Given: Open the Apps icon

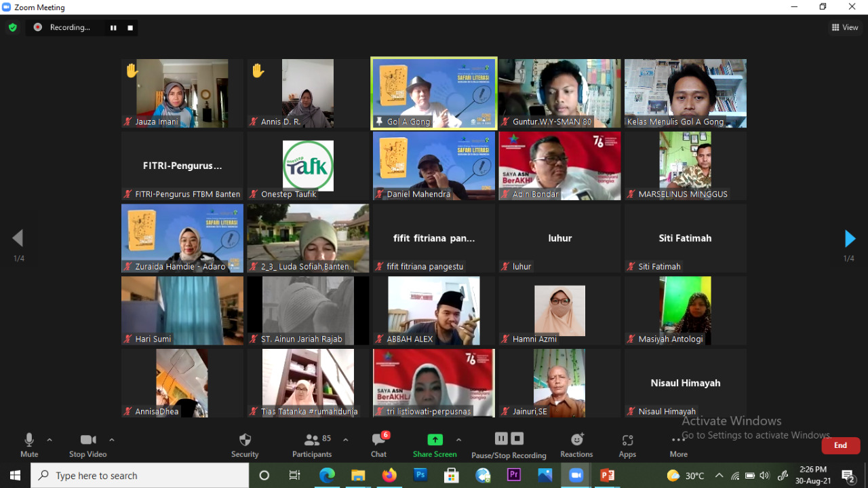Looking at the screenshot, I should pyautogui.click(x=627, y=440).
